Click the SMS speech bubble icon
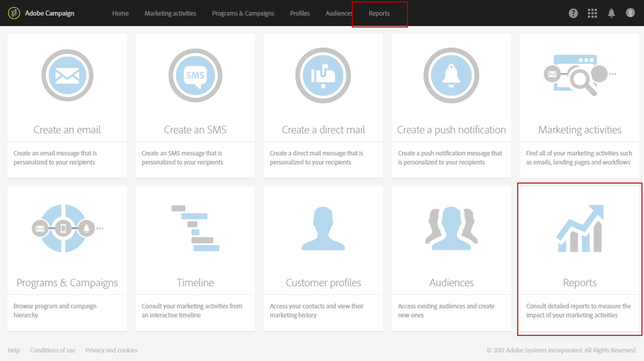 [195, 75]
